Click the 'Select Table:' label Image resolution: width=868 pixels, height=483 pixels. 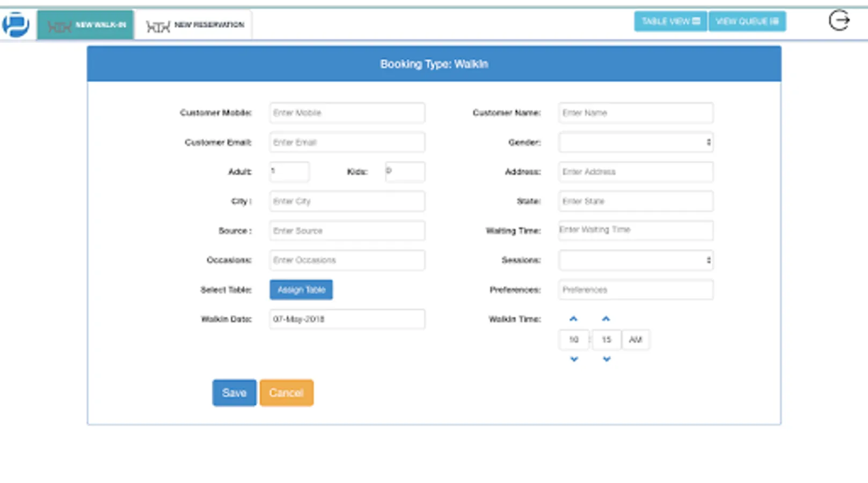coord(226,290)
